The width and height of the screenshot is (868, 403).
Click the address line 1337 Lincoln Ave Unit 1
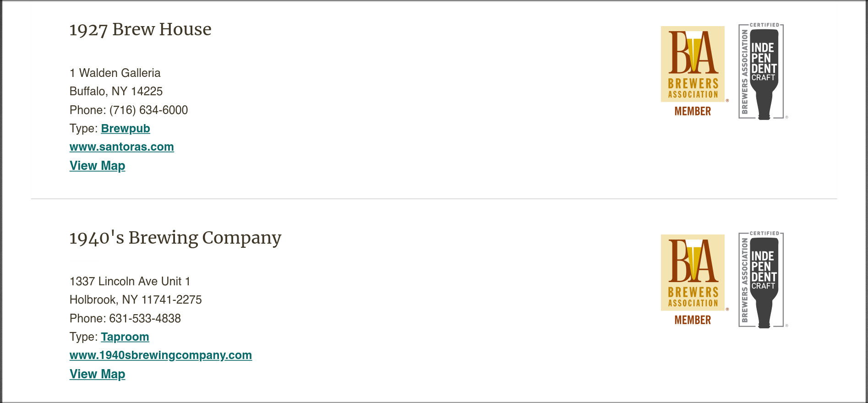click(130, 282)
